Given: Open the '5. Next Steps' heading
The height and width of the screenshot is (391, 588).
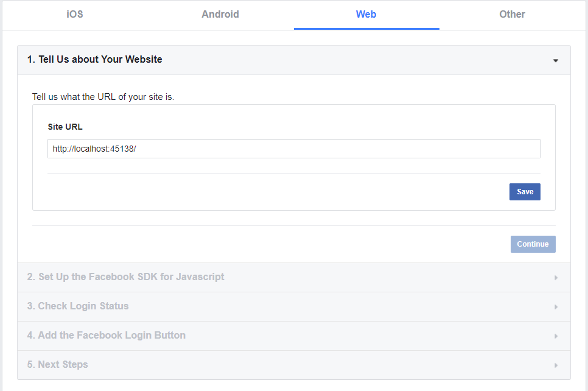Looking at the screenshot, I should point(57,365).
